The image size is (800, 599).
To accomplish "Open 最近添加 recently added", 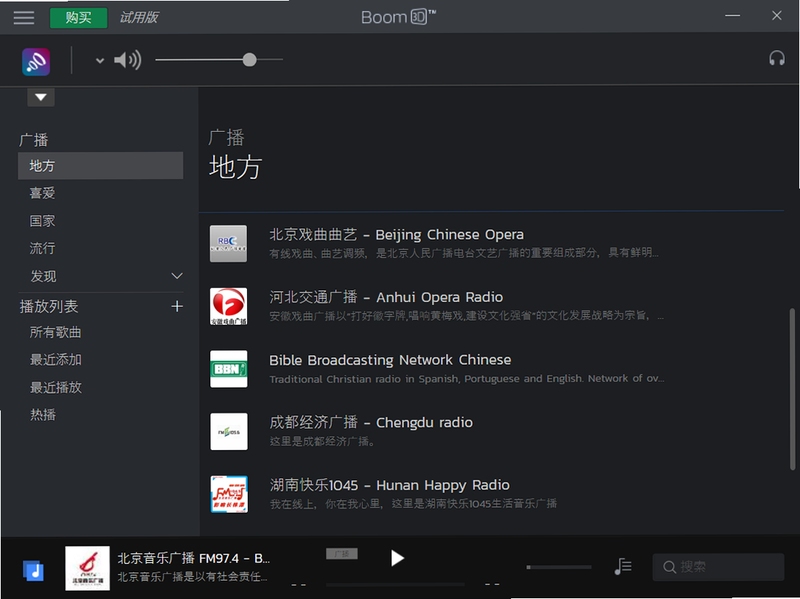I will pyautogui.click(x=55, y=360).
